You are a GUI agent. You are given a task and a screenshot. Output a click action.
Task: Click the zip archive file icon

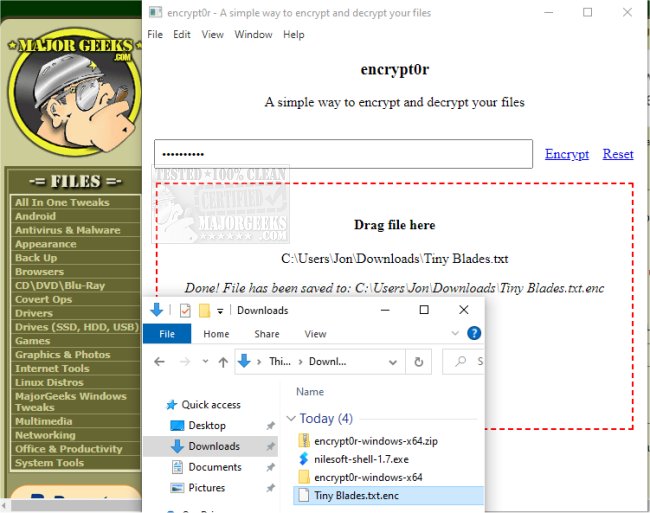coord(304,441)
